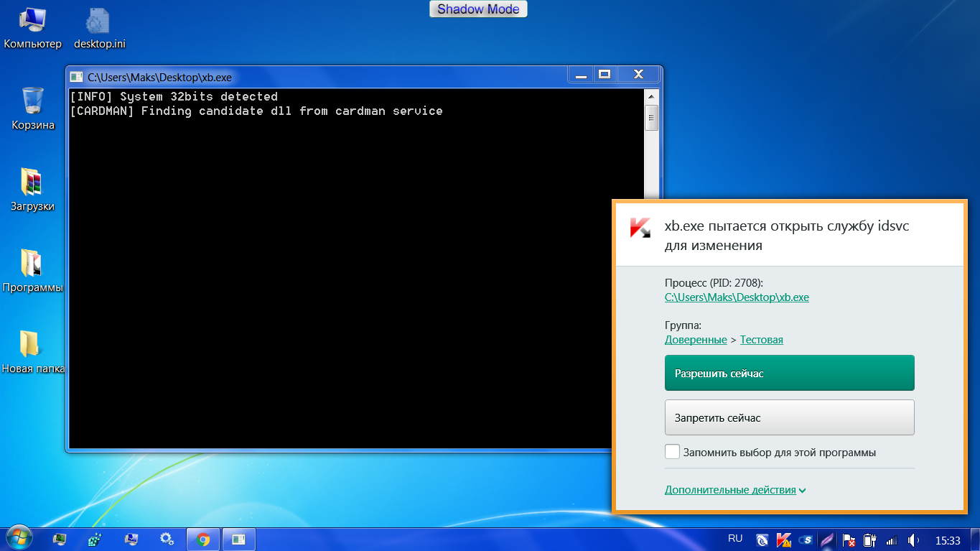Select the Программы folder icon
This screenshot has width=980, height=551.
33,272
